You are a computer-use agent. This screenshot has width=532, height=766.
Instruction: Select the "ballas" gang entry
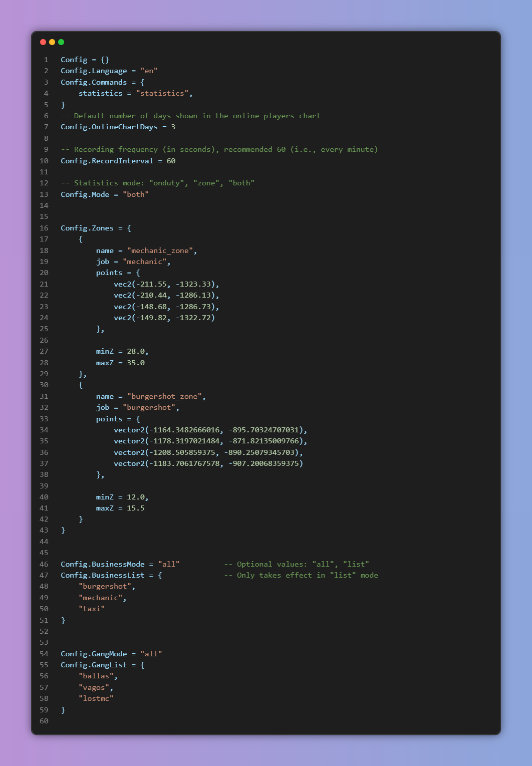tap(96, 676)
